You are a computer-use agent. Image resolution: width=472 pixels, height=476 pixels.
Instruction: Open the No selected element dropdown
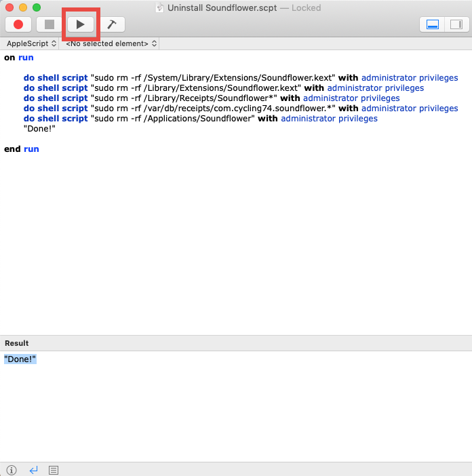(111, 43)
